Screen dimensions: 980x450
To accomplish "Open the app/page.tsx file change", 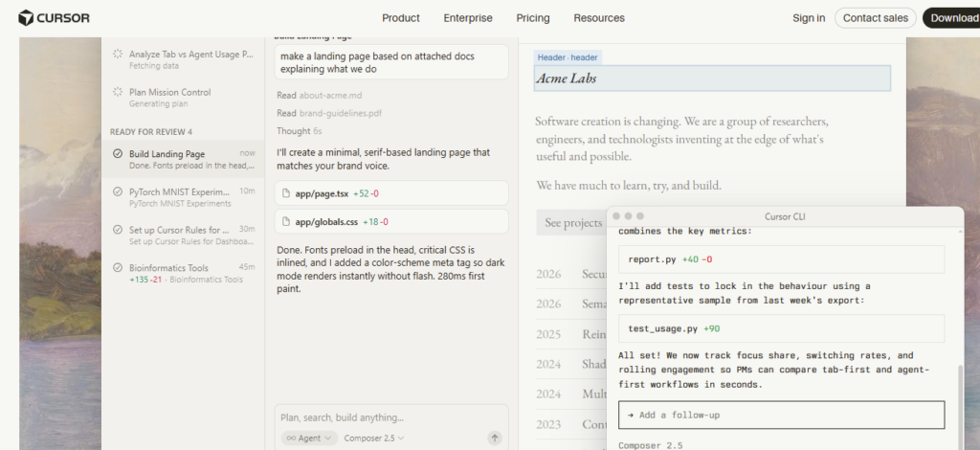I will point(391,193).
